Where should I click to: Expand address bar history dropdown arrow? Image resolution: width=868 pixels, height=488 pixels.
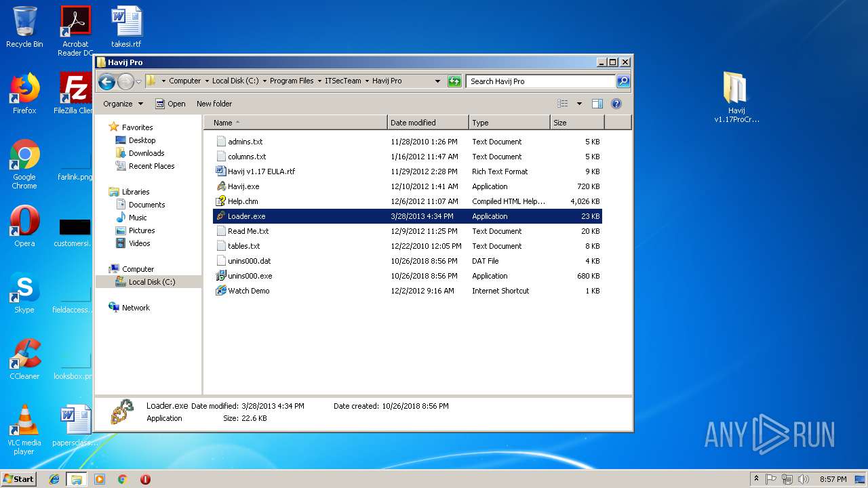[x=437, y=81]
